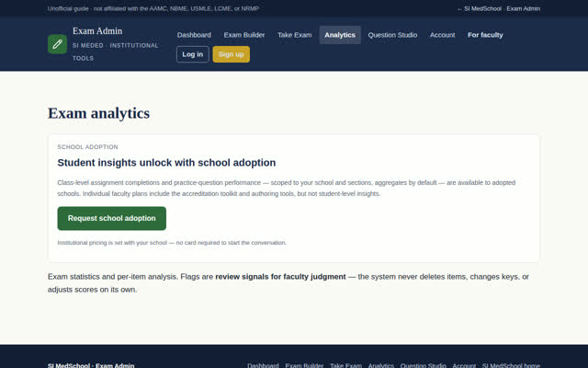The image size is (588, 368).
Task: Open Exam Builder link in footer
Action: (x=304, y=365)
